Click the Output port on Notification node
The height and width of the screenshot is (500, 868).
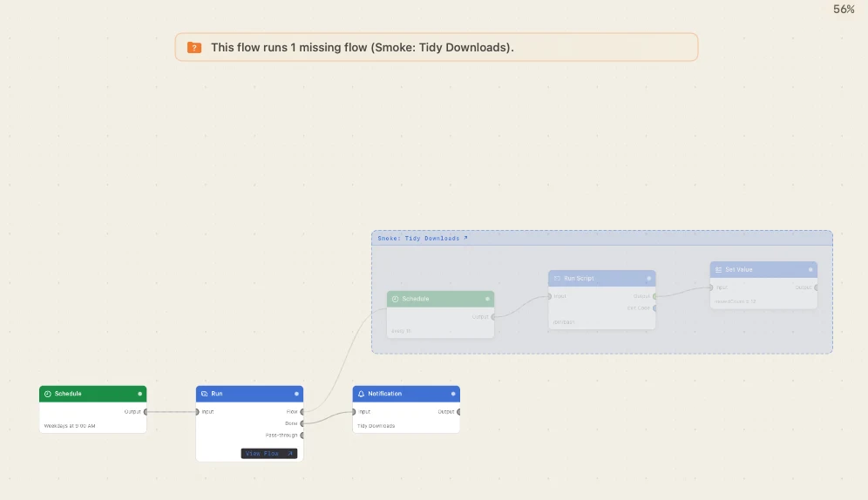tap(459, 411)
